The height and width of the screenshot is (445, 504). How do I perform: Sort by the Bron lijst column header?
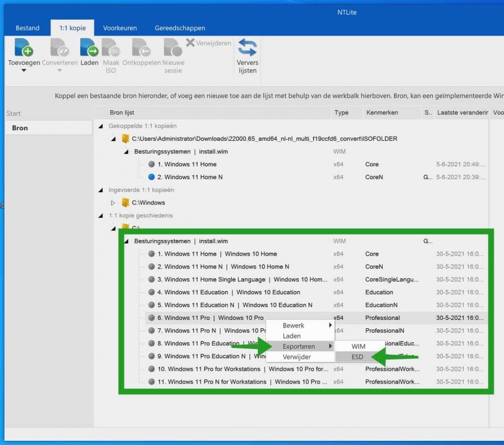click(213, 112)
